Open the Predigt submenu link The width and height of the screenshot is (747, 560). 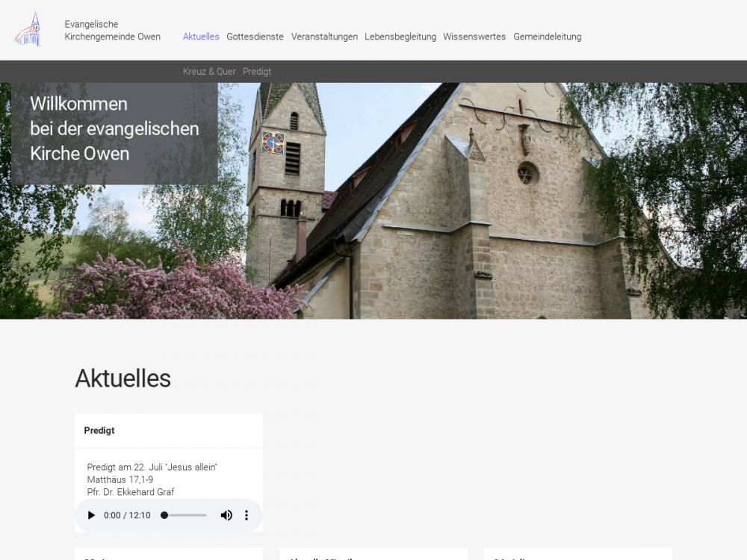[257, 72]
